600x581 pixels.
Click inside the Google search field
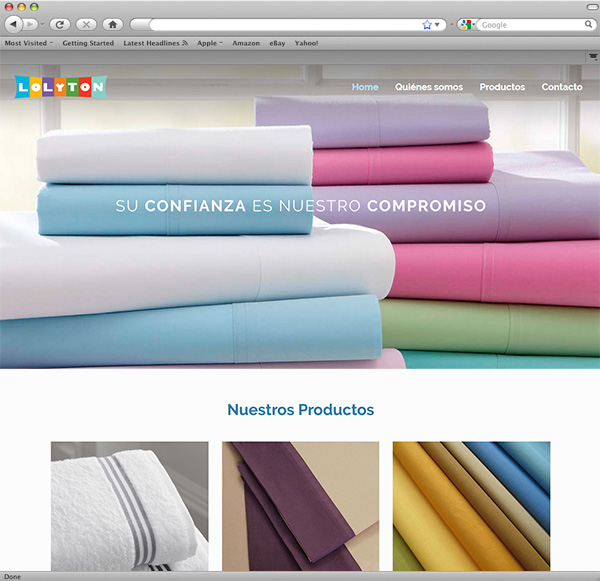pos(525,24)
